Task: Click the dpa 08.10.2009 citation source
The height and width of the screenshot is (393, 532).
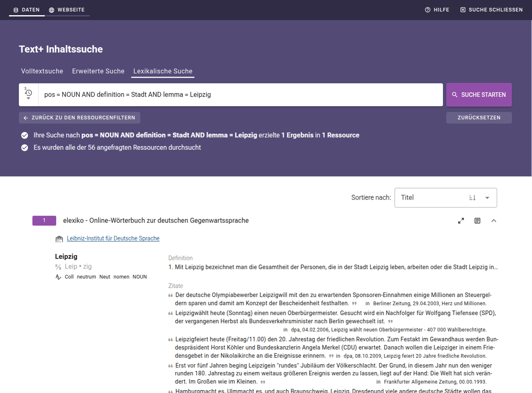Action: (415, 356)
